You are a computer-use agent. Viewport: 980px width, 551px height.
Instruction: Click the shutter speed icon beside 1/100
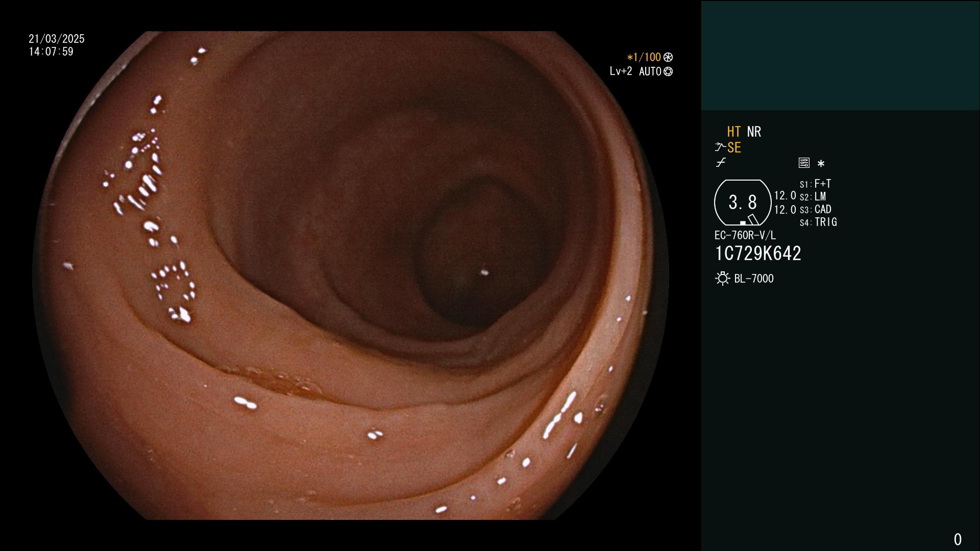[668, 57]
